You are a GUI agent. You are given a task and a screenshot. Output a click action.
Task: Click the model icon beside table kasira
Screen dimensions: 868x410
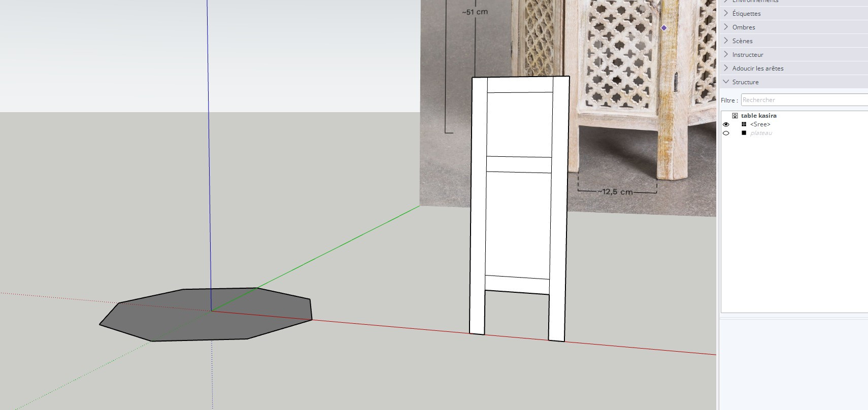tap(735, 116)
